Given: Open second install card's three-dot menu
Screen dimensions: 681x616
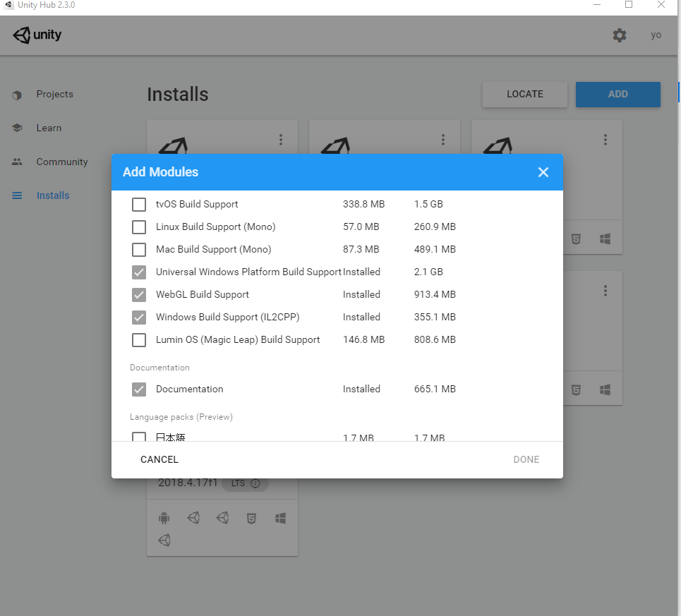Looking at the screenshot, I should [443, 140].
